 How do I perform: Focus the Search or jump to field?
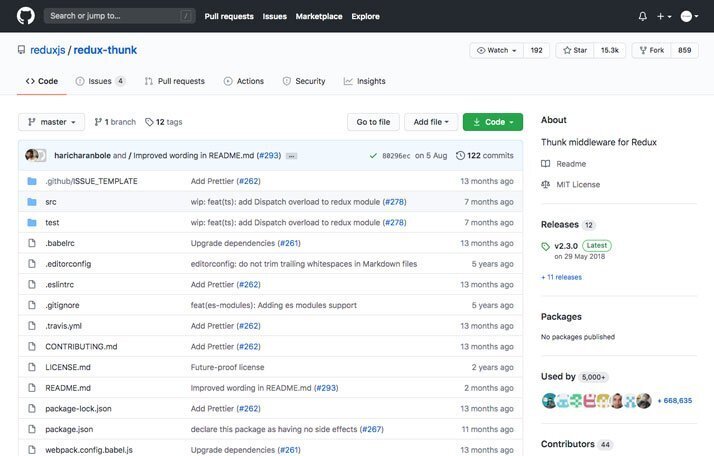[120, 16]
